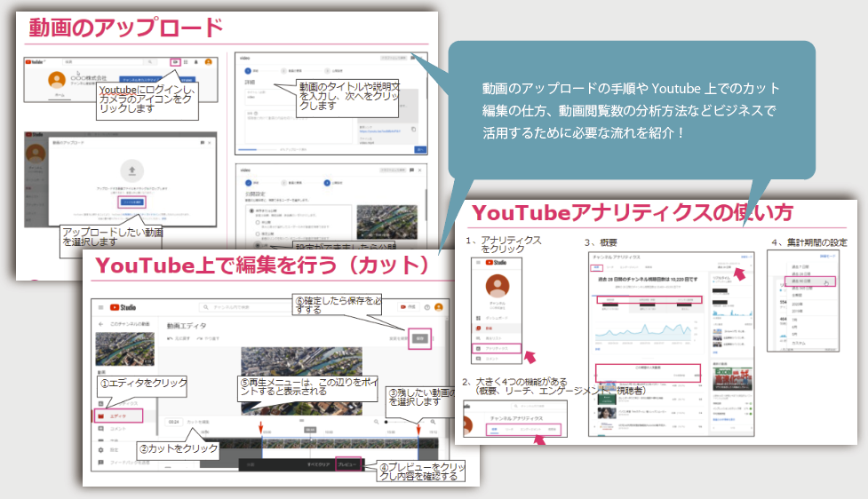Click the blue video link URL

click(379, 131)
